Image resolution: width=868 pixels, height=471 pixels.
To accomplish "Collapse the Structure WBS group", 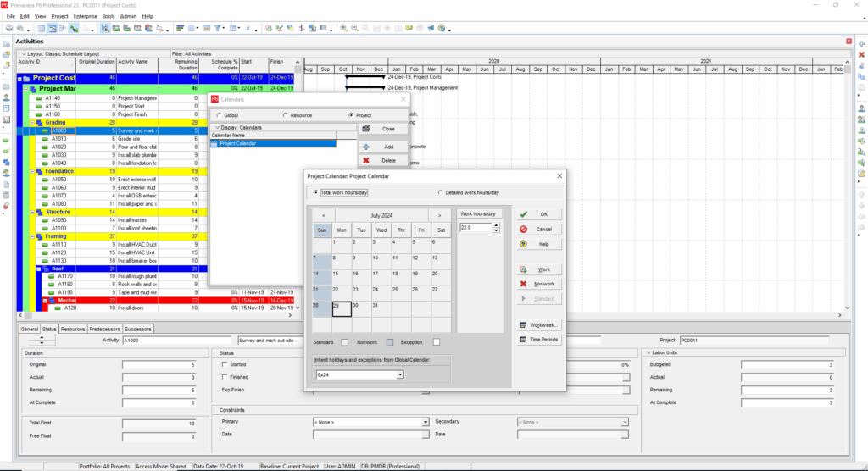I will tap(33, 212).
